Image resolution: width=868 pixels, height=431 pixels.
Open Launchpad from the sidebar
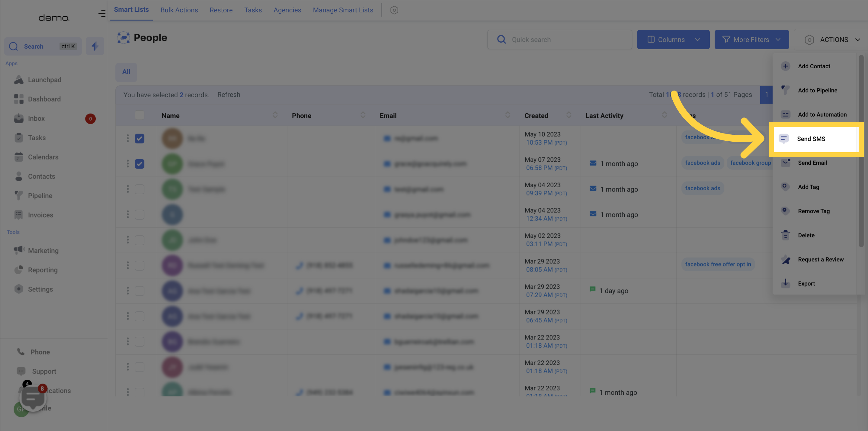click(37, 79)
